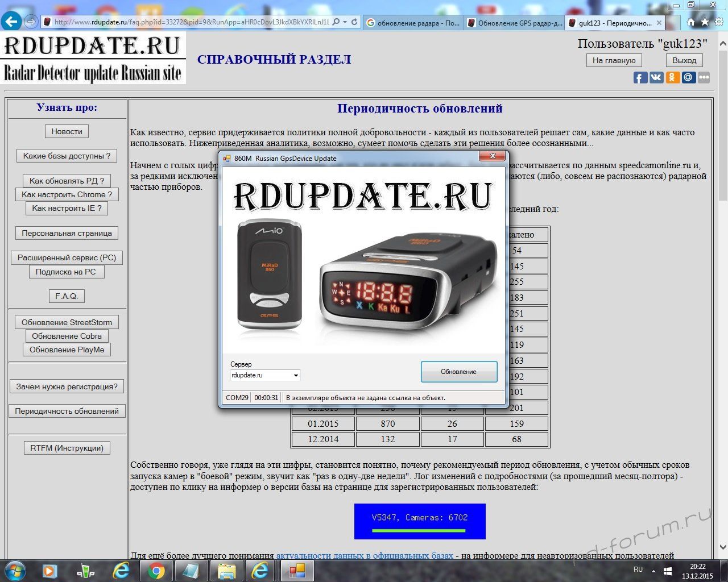
Task: Refresh the page with reload icon
Action: (x=354, y=22)
